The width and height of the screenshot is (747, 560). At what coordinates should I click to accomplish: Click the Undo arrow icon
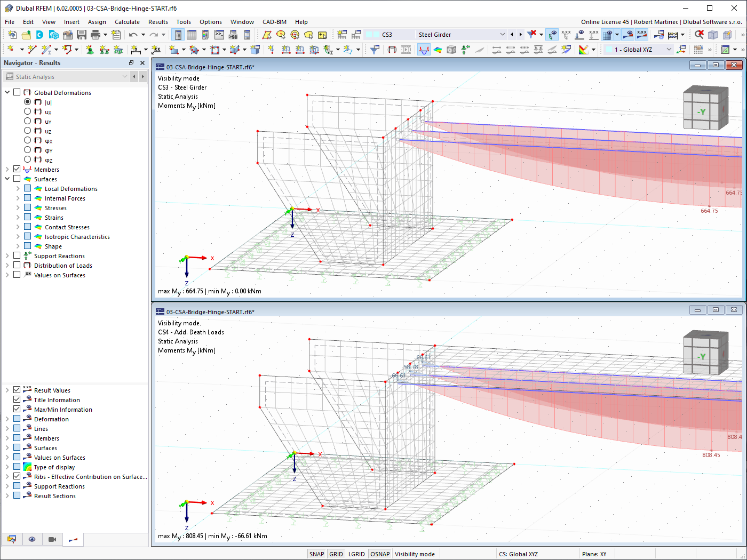pyautogui.click(x=133, y=35)
